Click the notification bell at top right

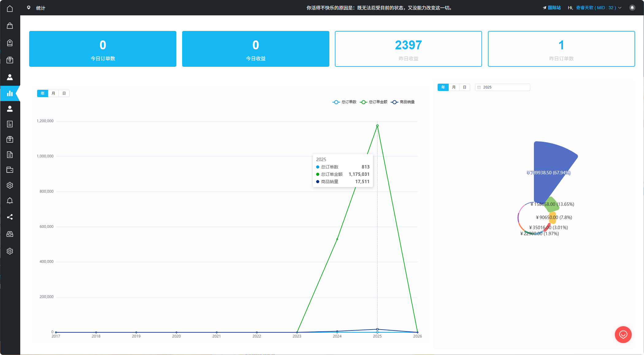(632, 7)
